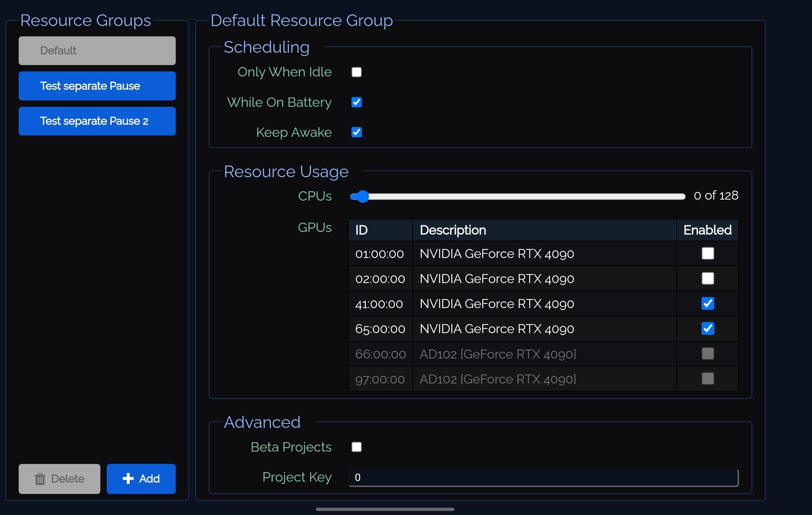Focus the Project Key input field
Image resolution: width=812 pixels, height=515 pixels.
pyautogui.click(x=543, y=477)
